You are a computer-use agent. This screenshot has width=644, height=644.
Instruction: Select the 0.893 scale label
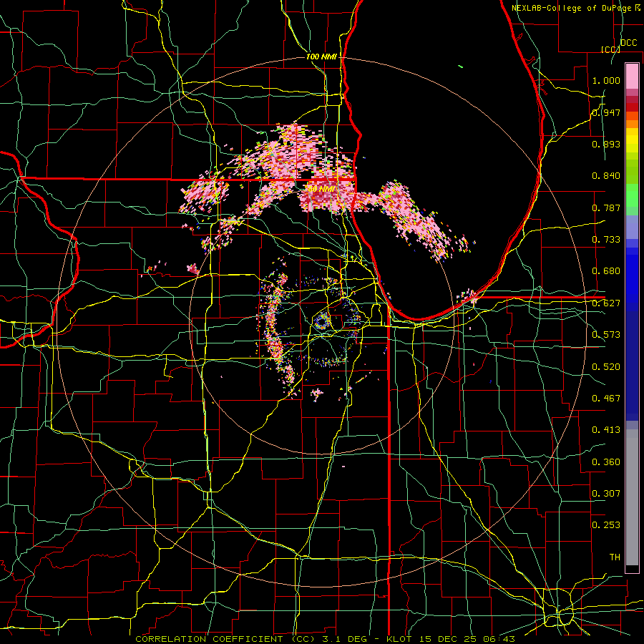[x=606, y=144]
